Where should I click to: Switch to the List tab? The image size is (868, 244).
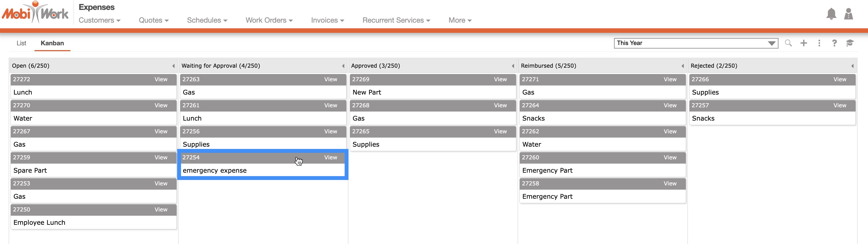coord(21,43)
